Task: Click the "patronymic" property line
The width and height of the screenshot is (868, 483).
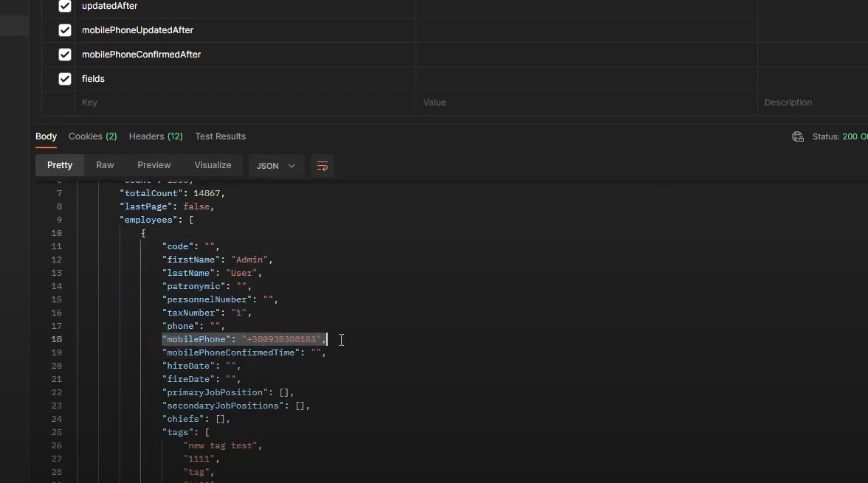Action: [x=207, y=287]
